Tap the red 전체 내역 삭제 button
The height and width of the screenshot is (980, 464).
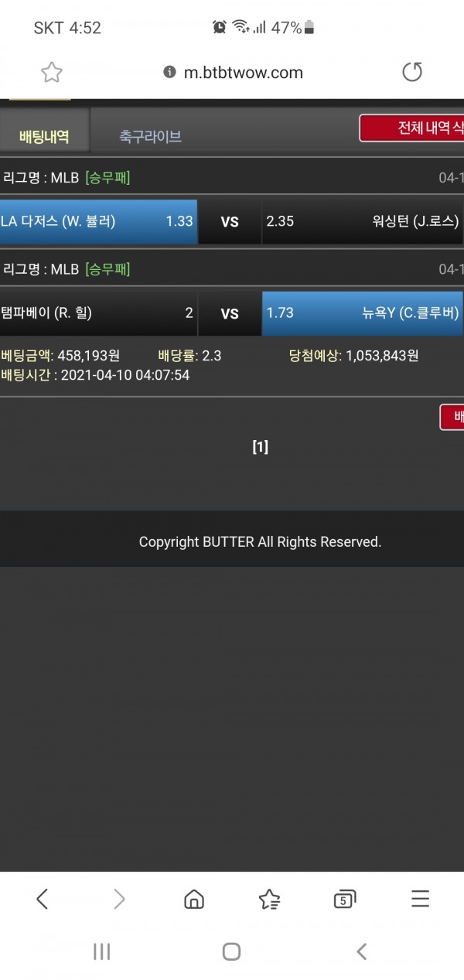tap(411, 128)
